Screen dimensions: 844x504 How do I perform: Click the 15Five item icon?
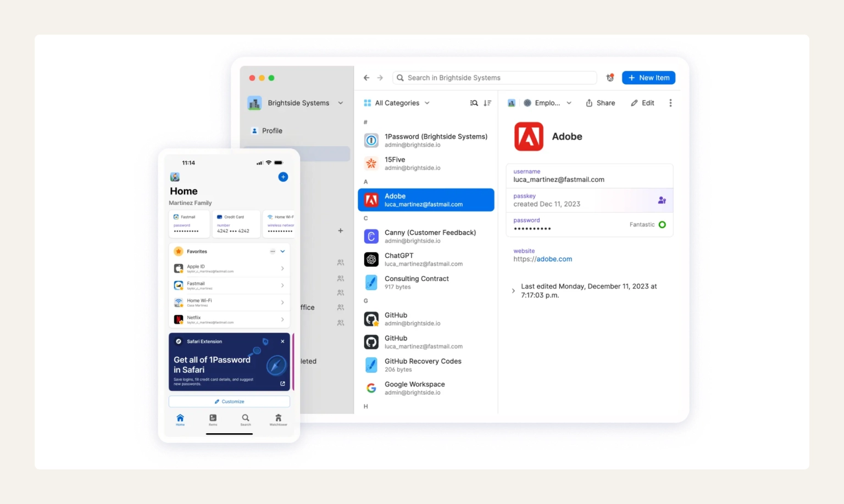click(371, 164)
